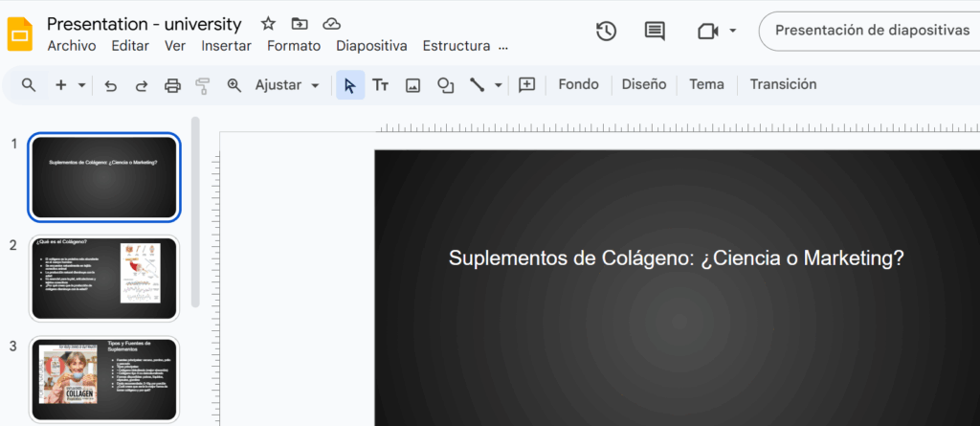Open the video call options dropdown

[x=733, y=31]
